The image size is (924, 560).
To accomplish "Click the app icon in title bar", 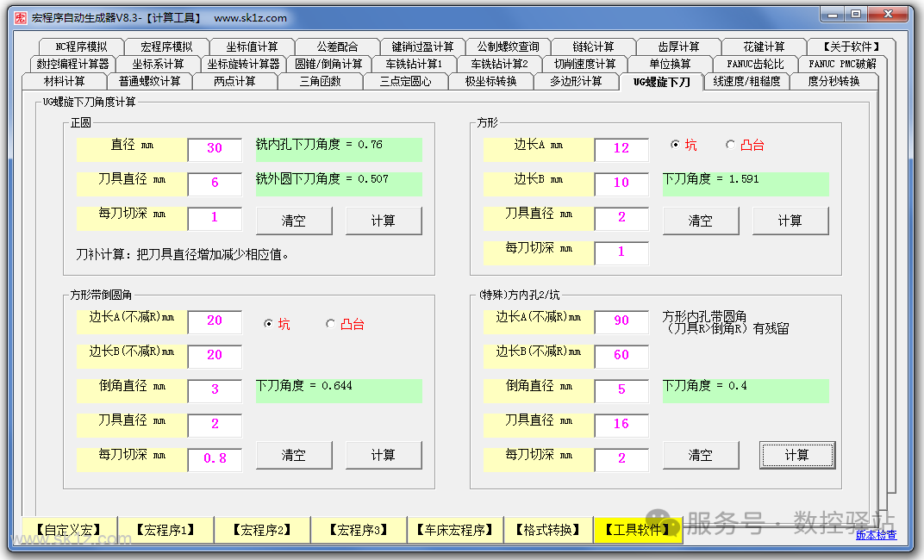I will [x=20, y=18].
